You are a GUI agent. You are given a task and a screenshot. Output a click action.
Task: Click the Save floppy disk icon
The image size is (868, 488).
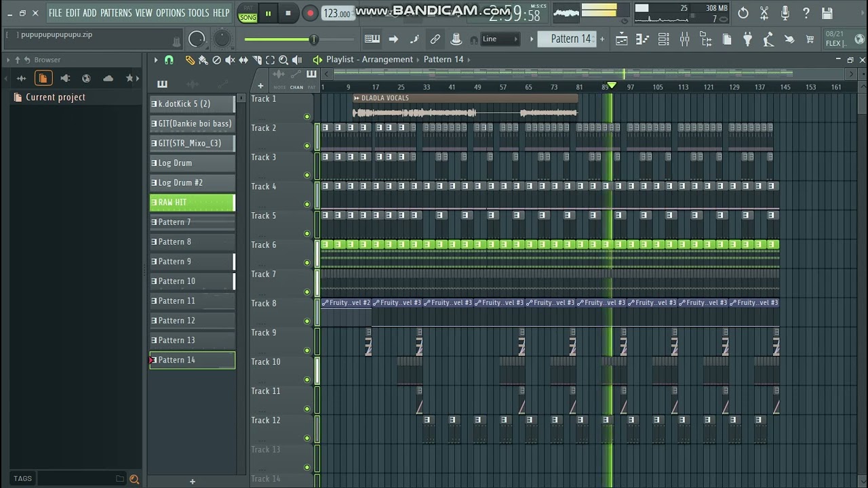[827, 13]
